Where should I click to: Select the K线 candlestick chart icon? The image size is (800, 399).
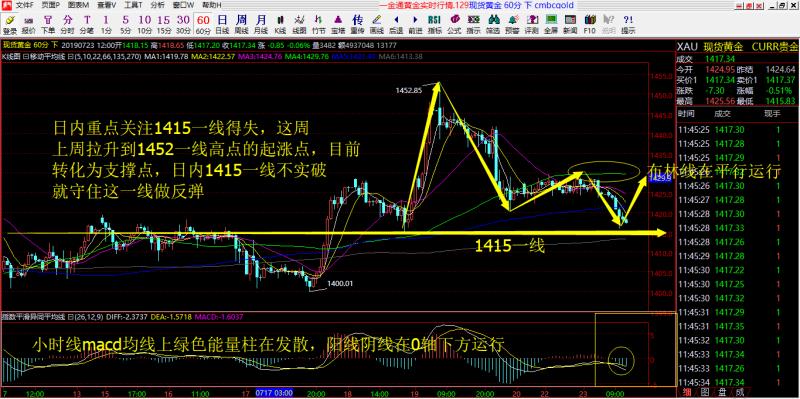(x=280, y=24)
